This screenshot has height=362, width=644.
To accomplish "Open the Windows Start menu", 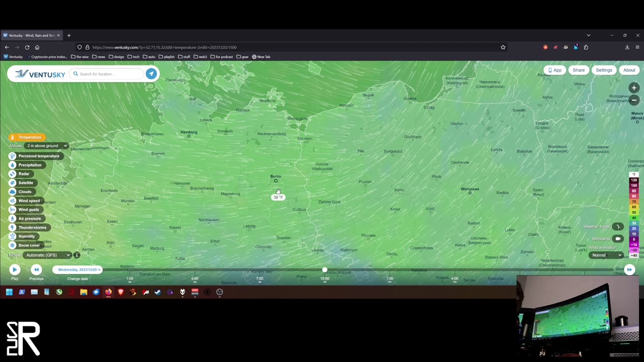I will [x=9, y=292].
